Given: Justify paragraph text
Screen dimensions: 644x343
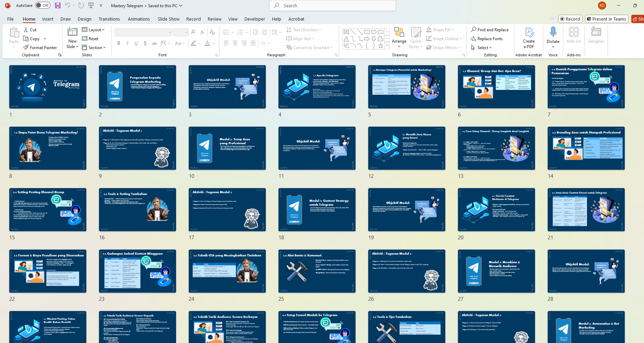Looking at the screenshot, I should coord(253,43).
